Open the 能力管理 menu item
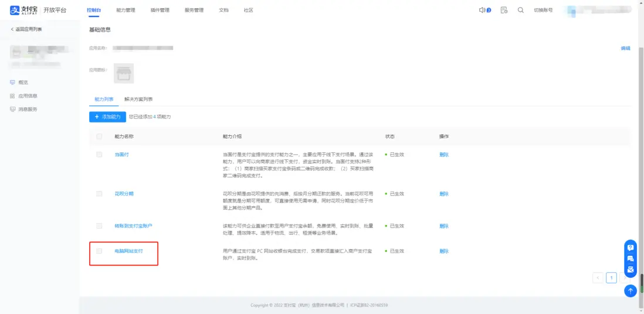The image size is (644, 314). pos(126,11)
